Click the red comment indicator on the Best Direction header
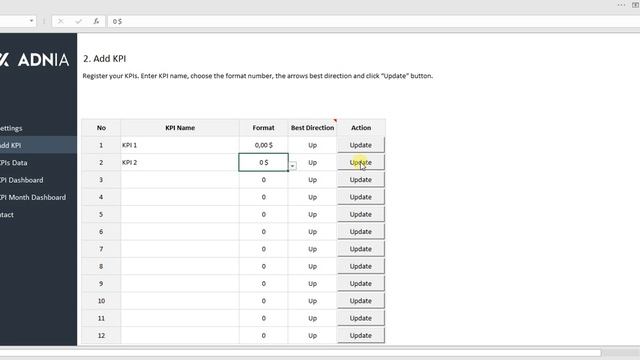 tap(335, 121)
